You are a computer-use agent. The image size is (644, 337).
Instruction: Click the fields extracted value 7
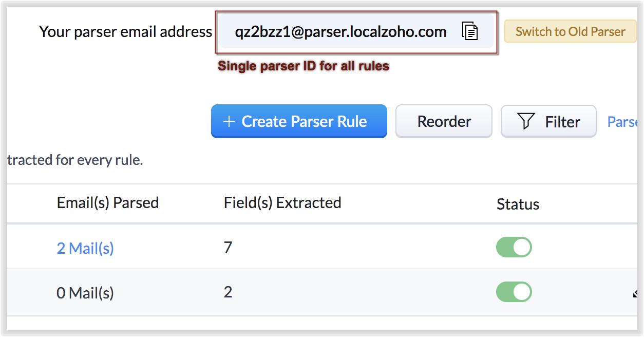228,248
